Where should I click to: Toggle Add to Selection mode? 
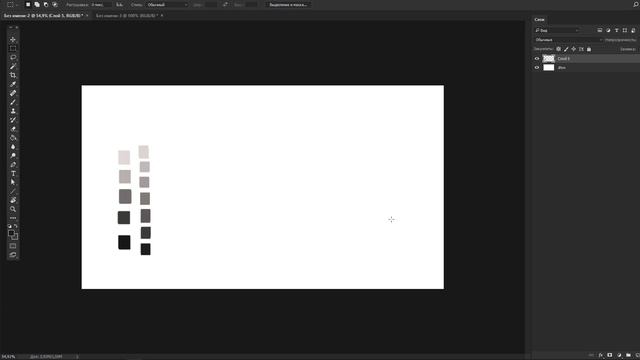click(37, 4)
